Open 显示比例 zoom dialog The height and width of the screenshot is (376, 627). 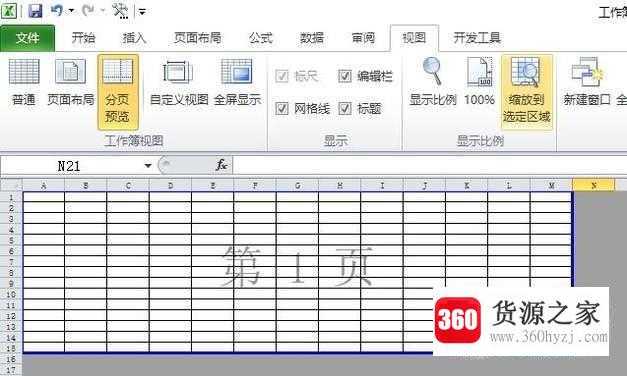[433, 82]
